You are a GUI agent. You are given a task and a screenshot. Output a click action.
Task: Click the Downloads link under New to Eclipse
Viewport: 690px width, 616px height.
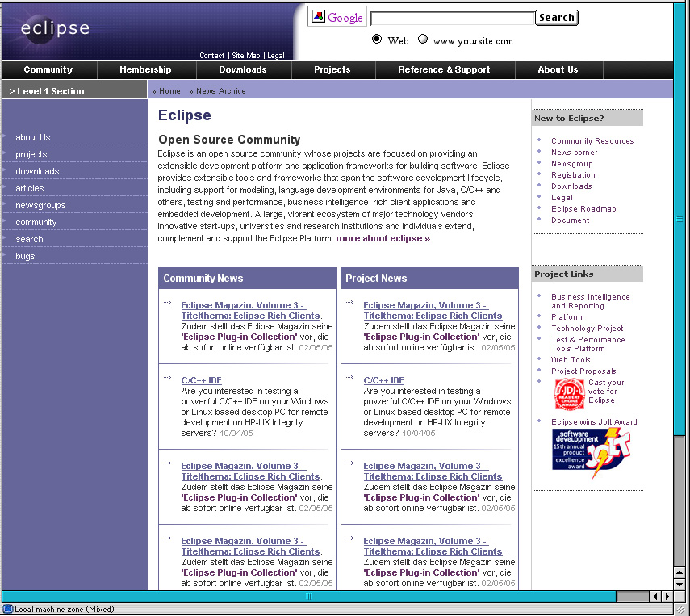pyautogui.click(x=571, y=186)
